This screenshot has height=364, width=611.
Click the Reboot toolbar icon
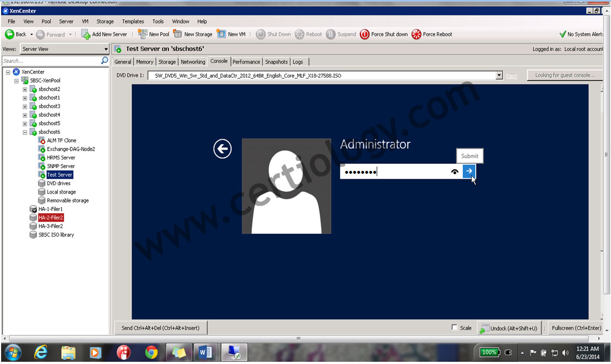point(299,34)
